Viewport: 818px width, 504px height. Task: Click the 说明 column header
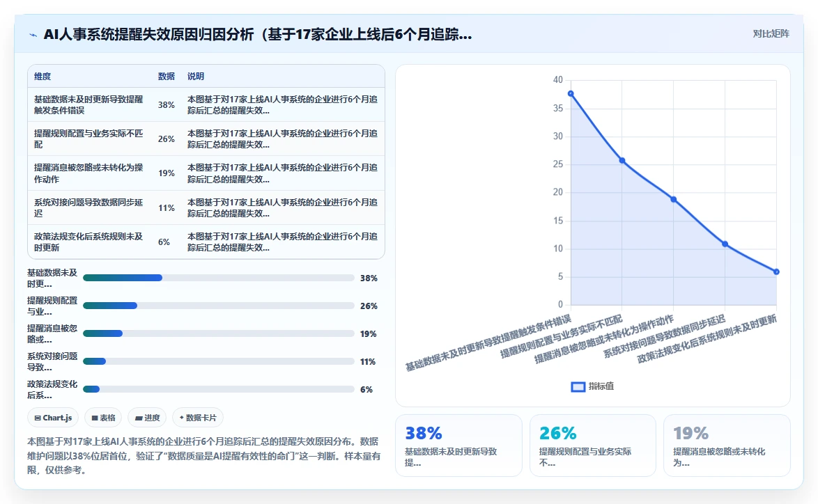click(196, 76)
